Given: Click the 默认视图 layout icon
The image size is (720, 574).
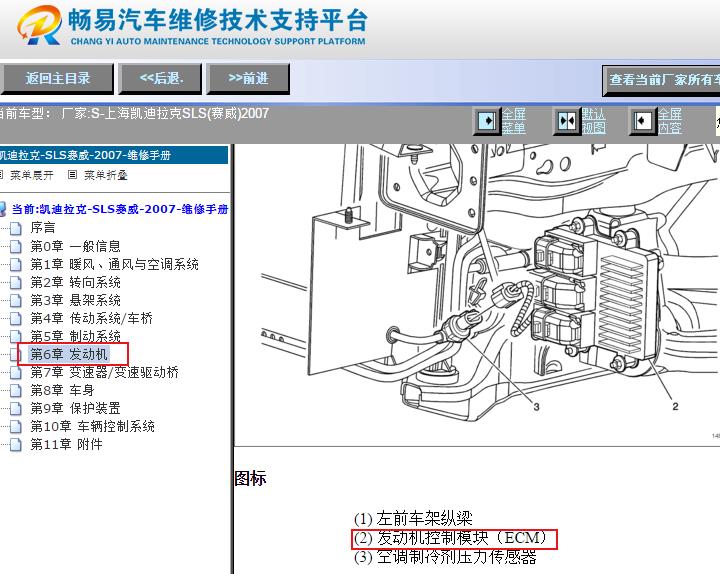Looking at the screenshot, I should click(x=567, y=121).
